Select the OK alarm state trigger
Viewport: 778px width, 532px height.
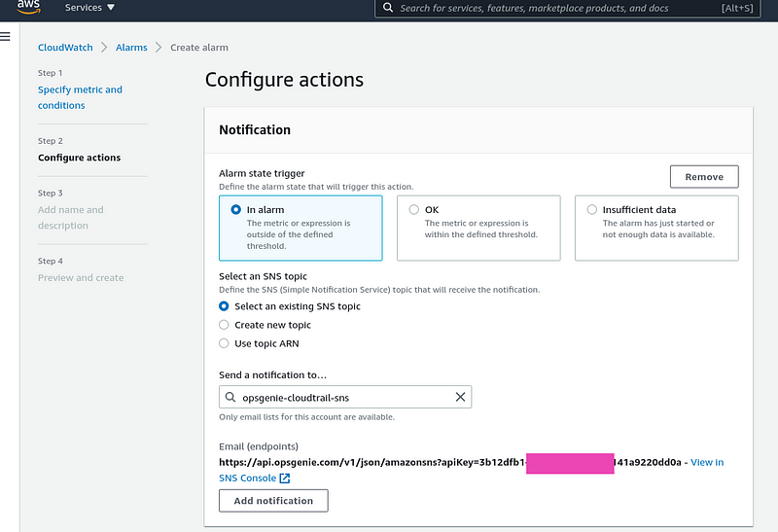tap(478, 228)
